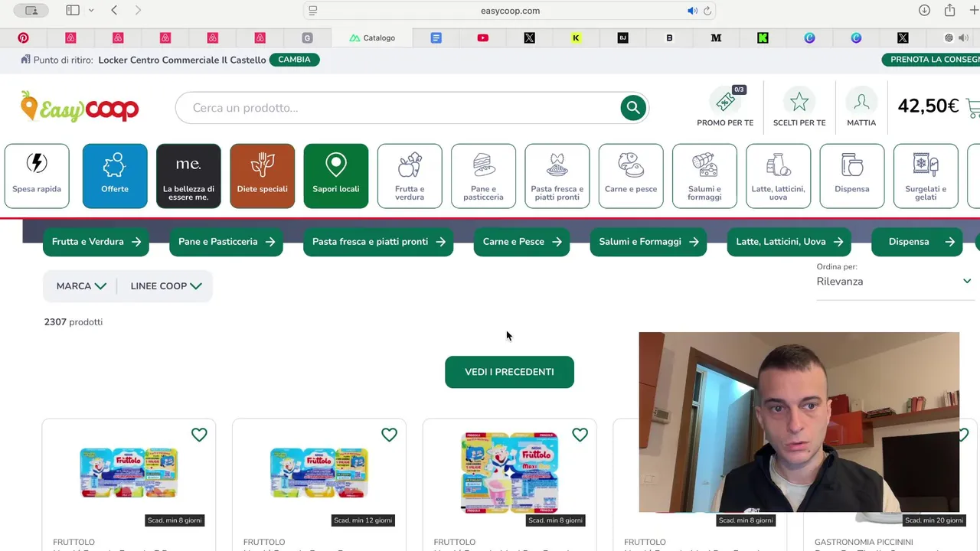This screenshot has width=980, height=551.
Task: Show Safari downloads
Action: [924, 11]
